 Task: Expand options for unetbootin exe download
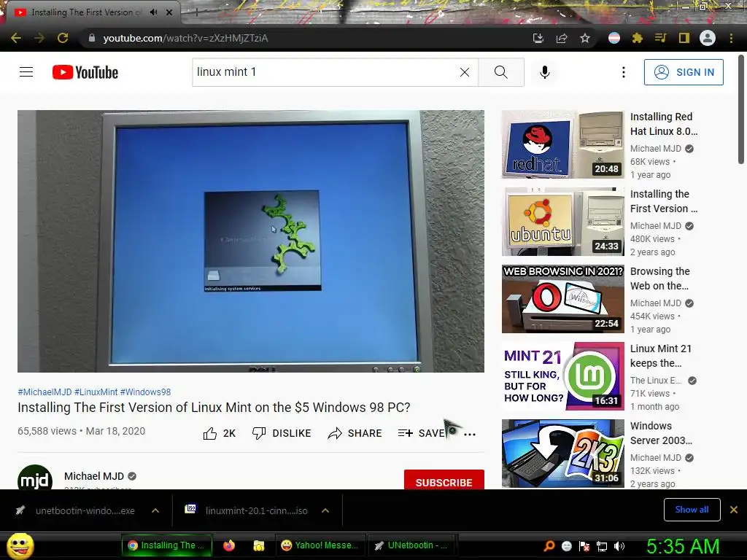[155, 510]
